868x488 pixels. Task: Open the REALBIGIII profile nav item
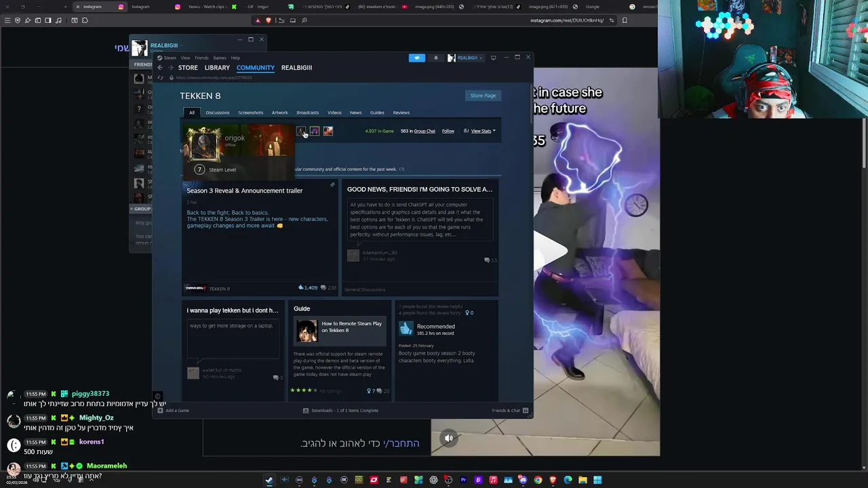tap(296, 68)
